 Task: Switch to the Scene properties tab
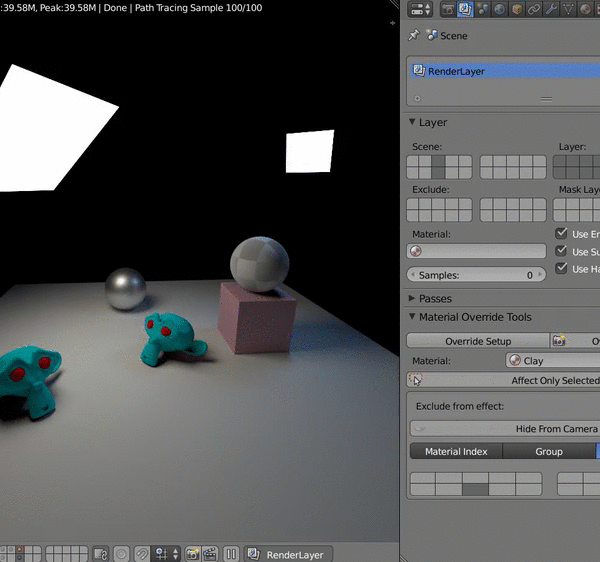(x=482, y=9)
